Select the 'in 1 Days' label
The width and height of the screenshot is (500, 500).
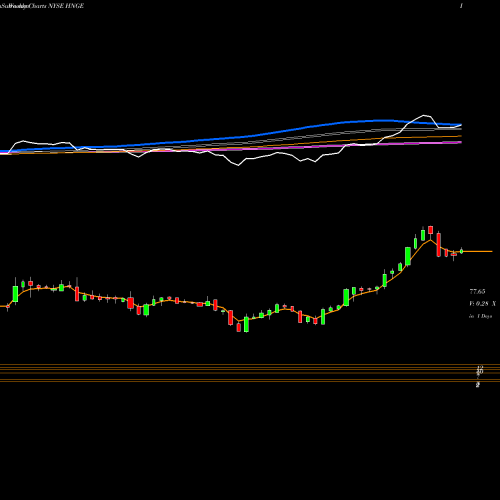point(480,316)
